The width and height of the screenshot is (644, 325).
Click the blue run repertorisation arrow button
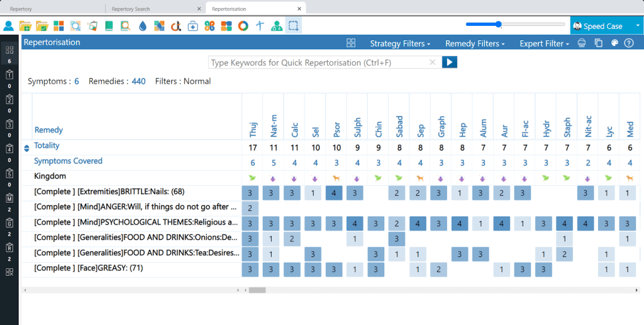click(x=449, y=62)
